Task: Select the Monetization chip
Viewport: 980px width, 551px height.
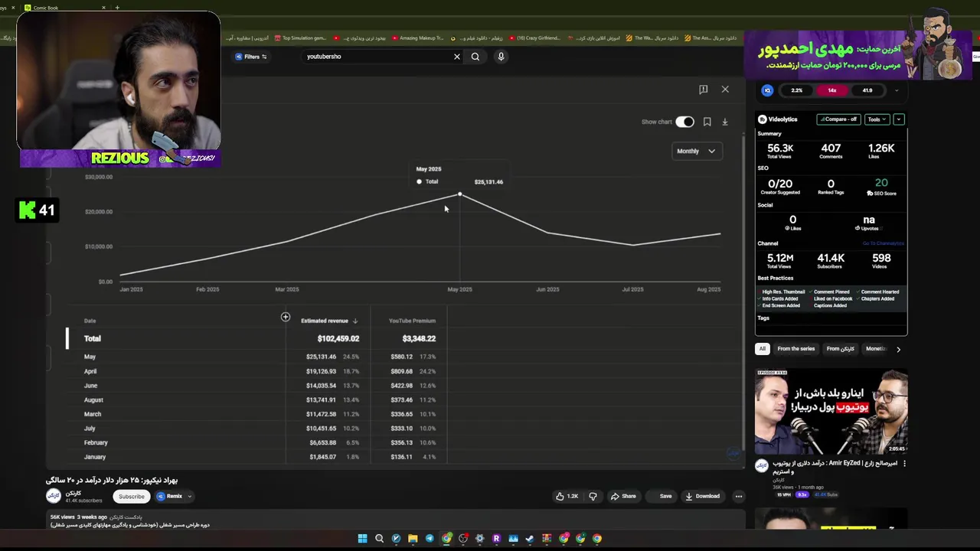Action: pos(875,349)
